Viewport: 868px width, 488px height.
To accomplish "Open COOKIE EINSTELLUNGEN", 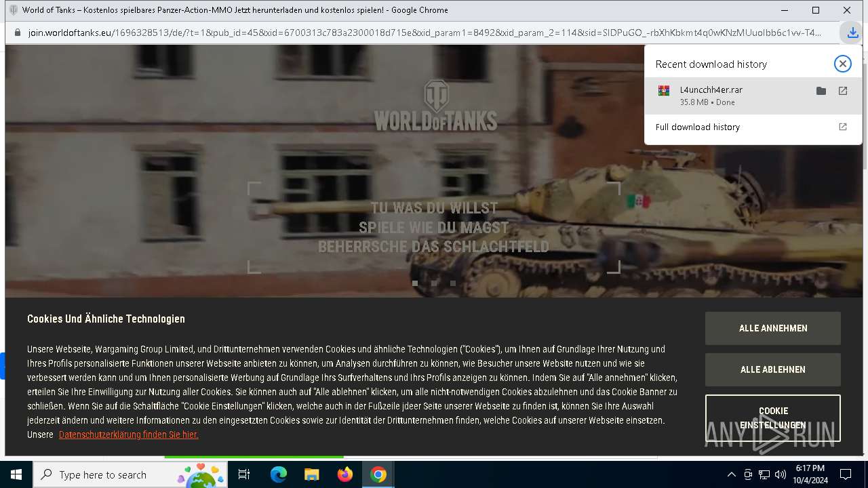I will (x=773, y=418).
